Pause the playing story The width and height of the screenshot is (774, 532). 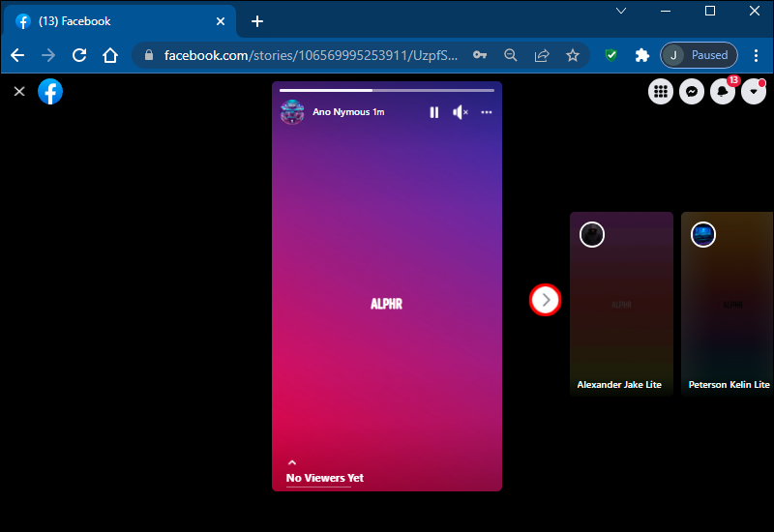click(x=433, y=112)
